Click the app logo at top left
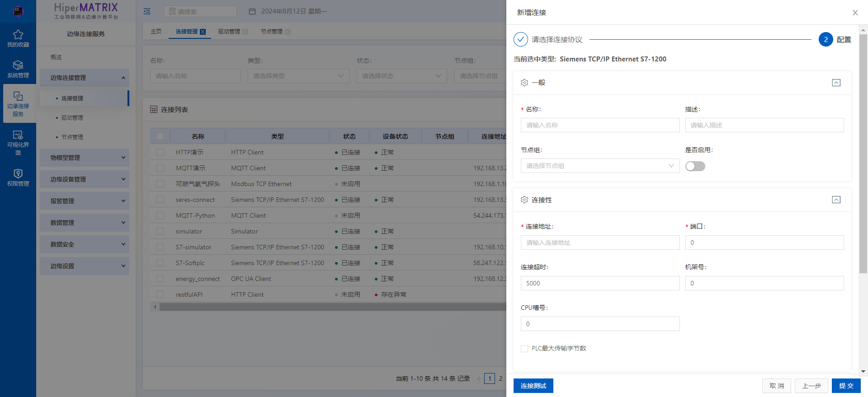868x397 pixels. pos(18,11)
